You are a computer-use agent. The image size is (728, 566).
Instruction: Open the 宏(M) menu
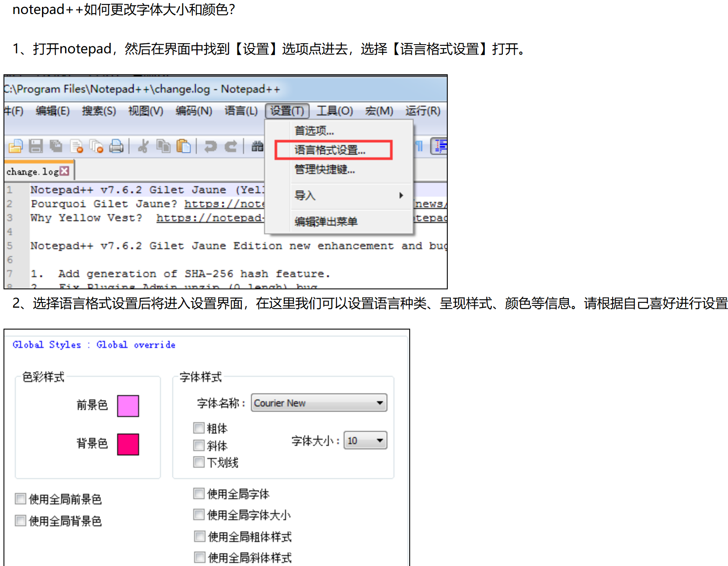point(379,111)
